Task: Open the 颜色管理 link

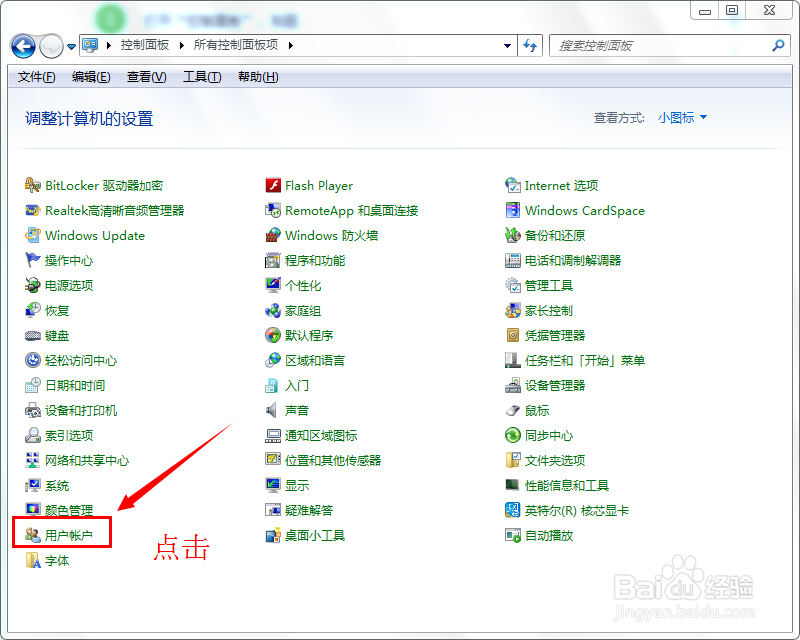Action: point(69,510)
